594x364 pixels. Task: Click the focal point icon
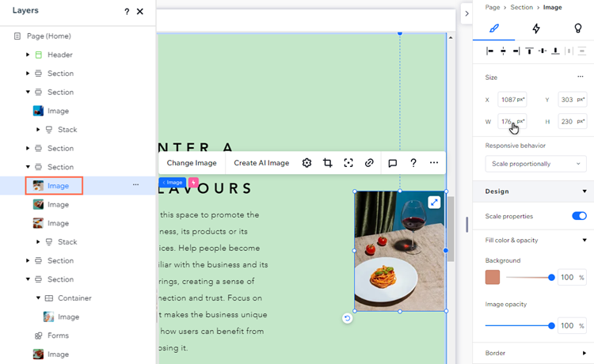[x=348, y=163]
